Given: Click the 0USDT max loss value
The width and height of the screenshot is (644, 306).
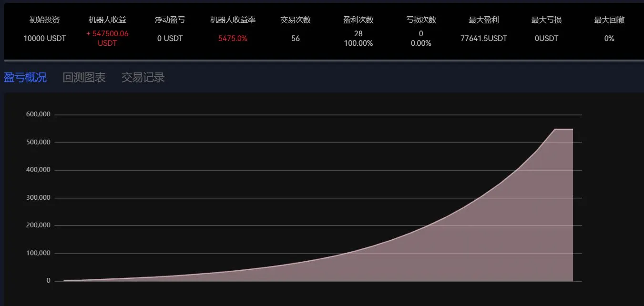Looking at the screenshot, I should pos(547,39).
